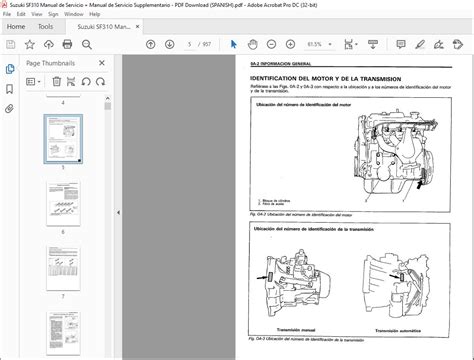Click the Zoom out minus icon

pos(271,44)
